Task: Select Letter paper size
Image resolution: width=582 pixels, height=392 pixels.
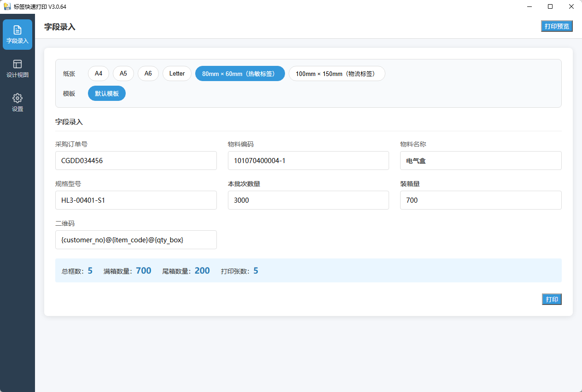Action: coord(177,74)
